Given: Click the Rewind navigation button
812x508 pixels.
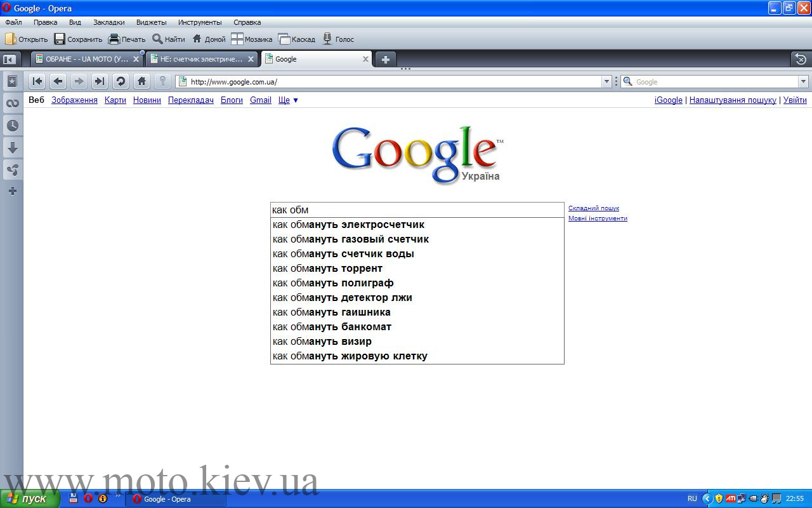Looking at the screenshot, I should tap(37, 81).
